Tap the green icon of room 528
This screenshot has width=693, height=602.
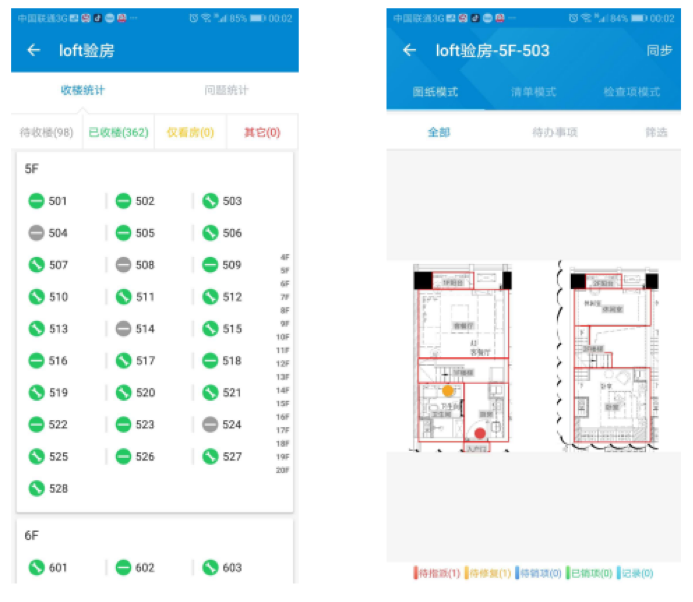pos(36,488)
